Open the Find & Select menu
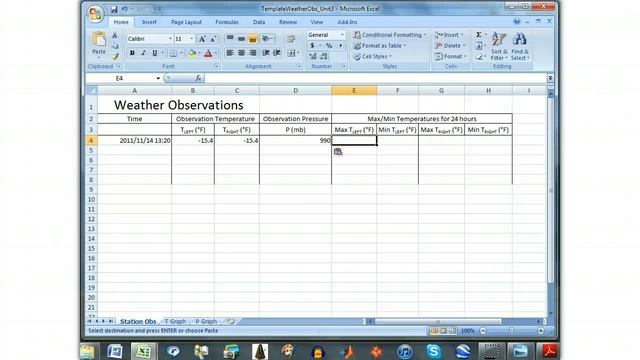Image resolution: width=640 pixels, height=360 pixels. coord(520,46)
